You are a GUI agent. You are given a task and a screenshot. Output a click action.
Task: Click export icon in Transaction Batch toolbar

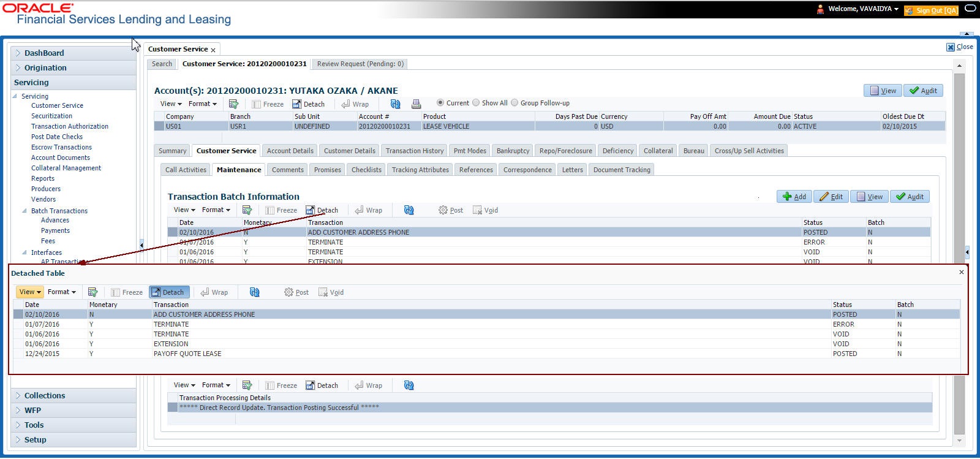pyautogui.click(x=247, y=210)
